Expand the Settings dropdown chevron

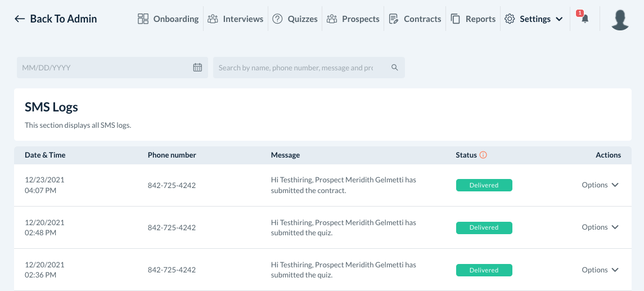click(559, 19)
